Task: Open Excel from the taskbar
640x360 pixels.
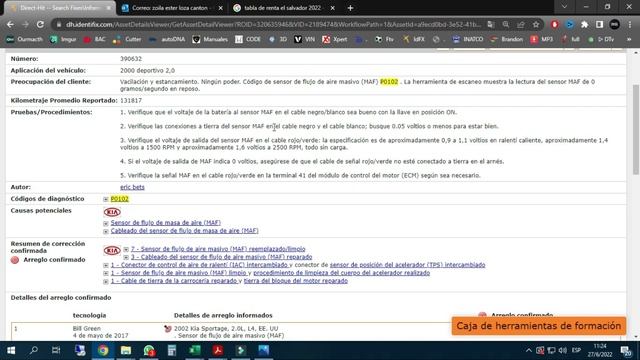Action: click(x=195, y=350)
